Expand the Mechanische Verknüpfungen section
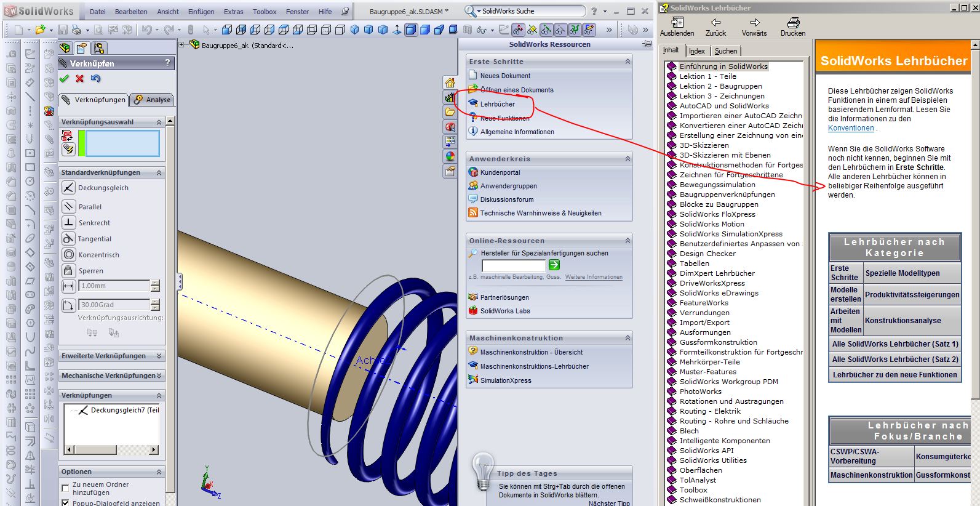The image size is (980, 506). coord(159,375)
